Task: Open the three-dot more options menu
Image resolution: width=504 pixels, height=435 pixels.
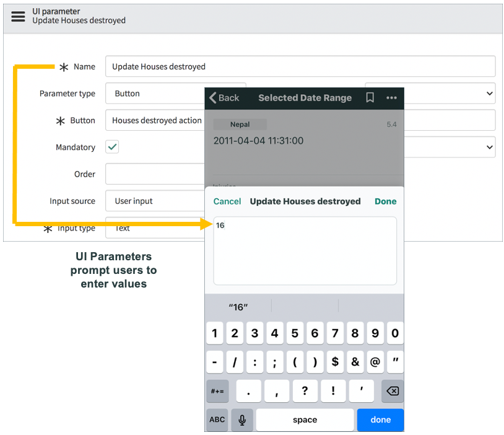Action: [x=391, y=98]
